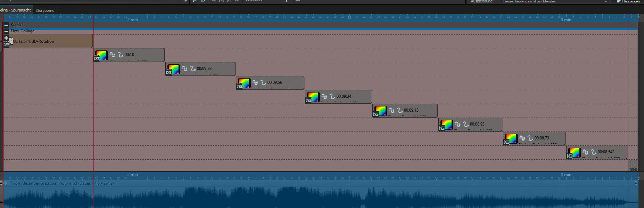Click the bracket placeholder icon at timeline end
Screen dimensions: 644x208
(633, 165)
